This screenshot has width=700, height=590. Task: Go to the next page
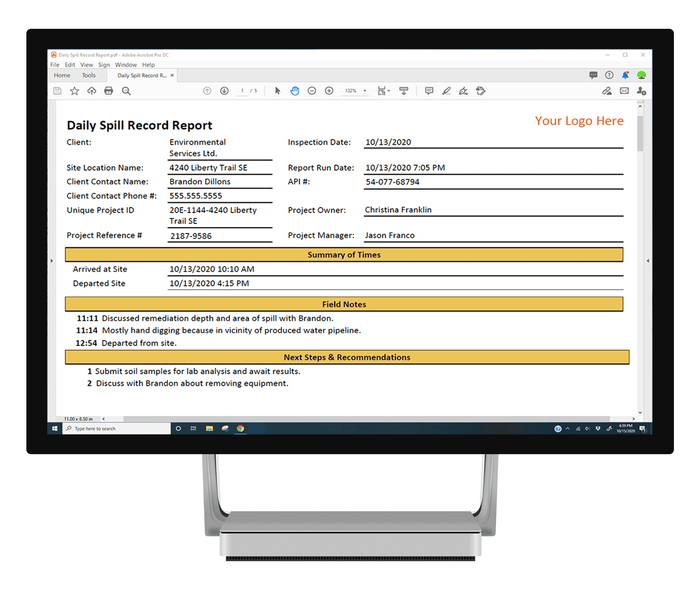(224, 91)
